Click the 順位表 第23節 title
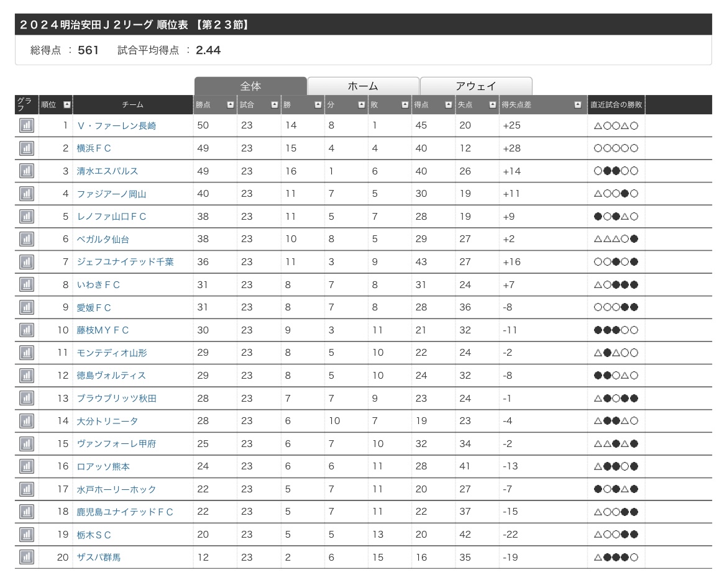Viewport: 727px width, 588px height. [x=134, y=25]
